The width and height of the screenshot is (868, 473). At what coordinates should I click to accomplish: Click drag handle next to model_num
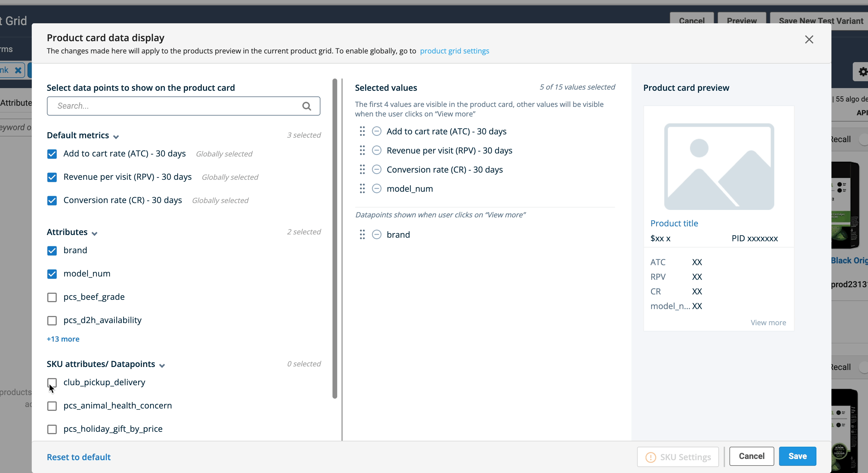click(362, 188)
